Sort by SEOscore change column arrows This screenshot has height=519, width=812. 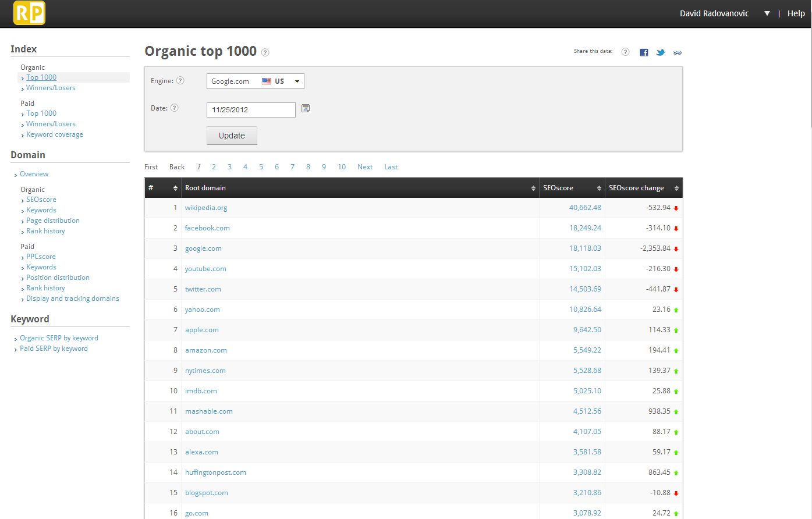[676, 188]
